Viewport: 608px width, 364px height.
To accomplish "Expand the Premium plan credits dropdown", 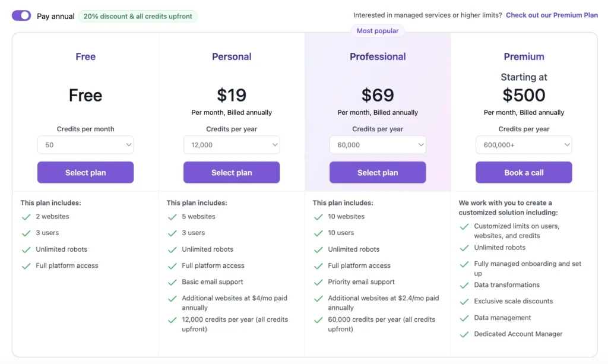I will (524, 145).
